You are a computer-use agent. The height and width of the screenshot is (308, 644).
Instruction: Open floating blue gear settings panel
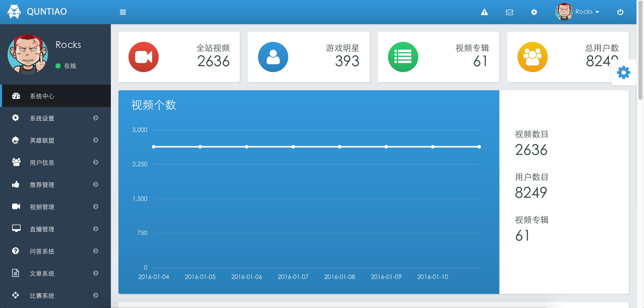(x=623, y=73)
